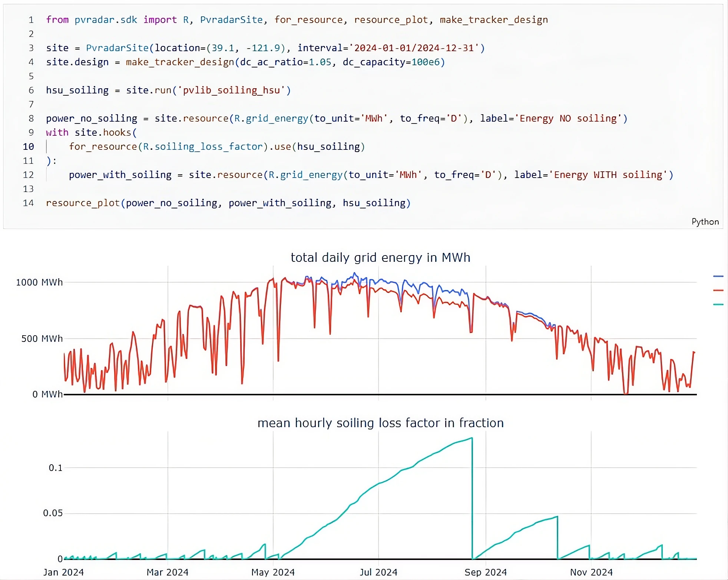Click 'pvlib_soiling_hsu' string in the code

(x=231, y=90)
